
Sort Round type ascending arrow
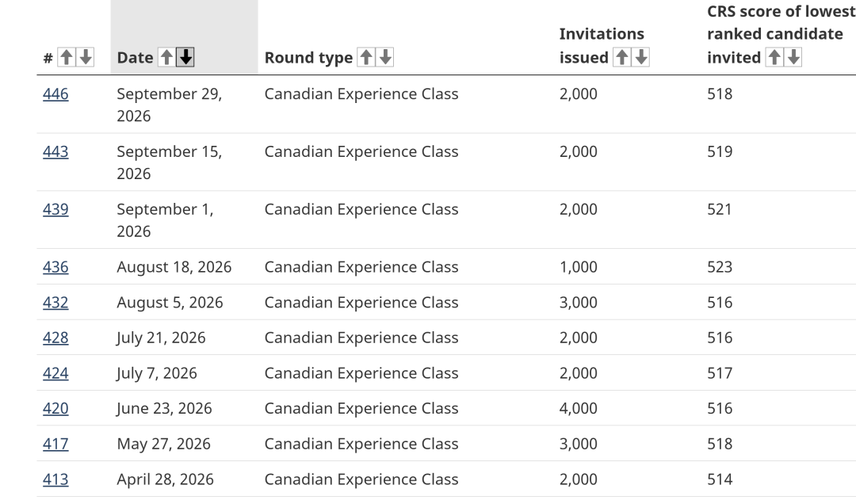coord(366,57)
